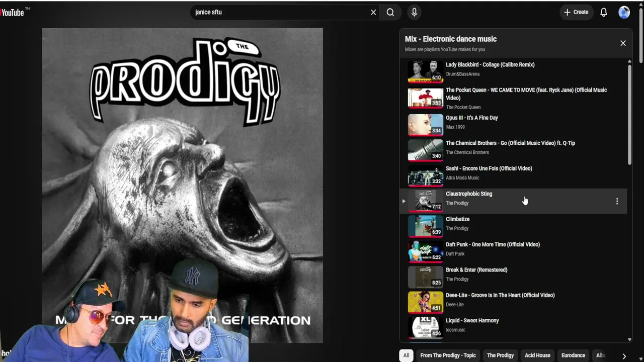644x362 pixels.
Task: Click the Drum&BassArena channel name
Action: 462,74
